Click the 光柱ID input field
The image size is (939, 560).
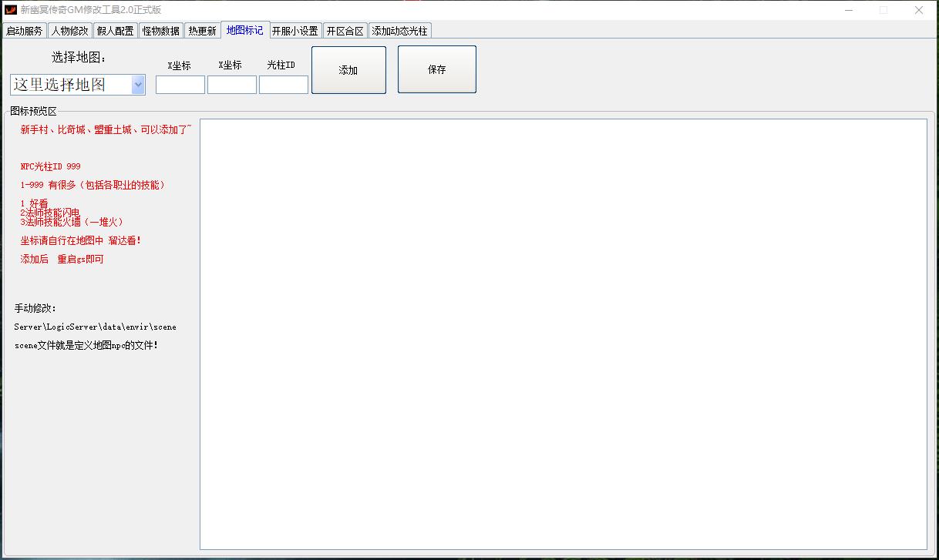pos(284,85)
